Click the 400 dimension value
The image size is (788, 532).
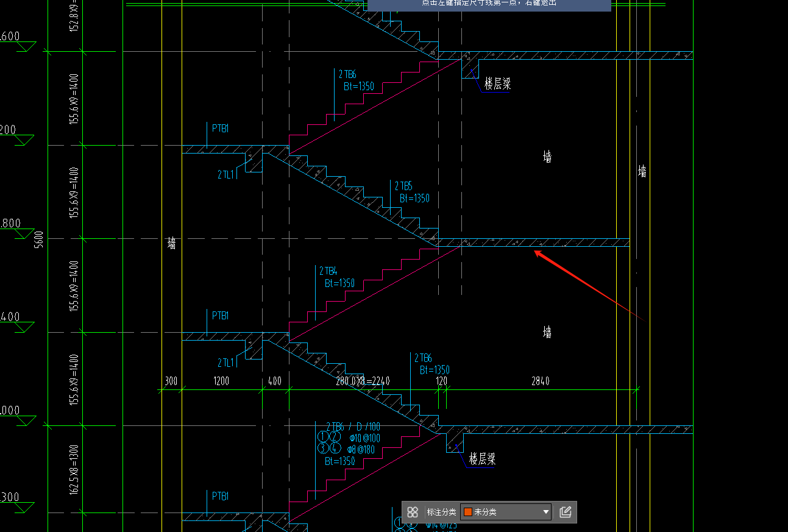[x=275, y=381]
